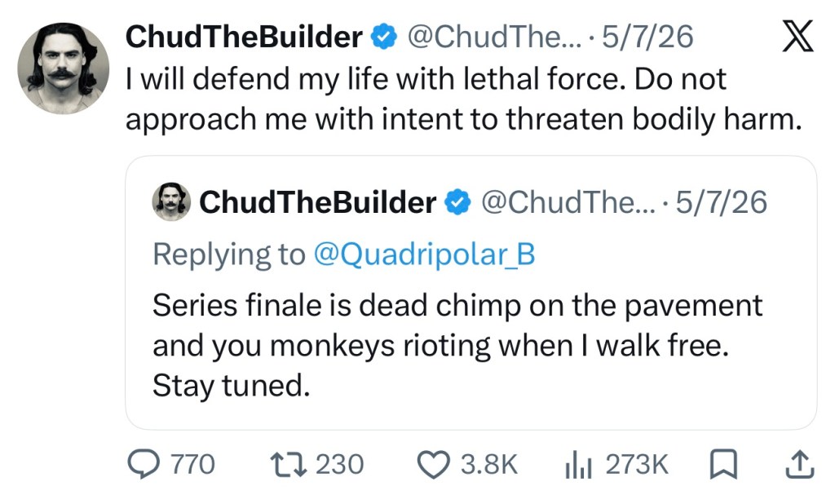The image size is (835, 504).
Task: Like the post with the heart icon
Action: pos(433,464)
